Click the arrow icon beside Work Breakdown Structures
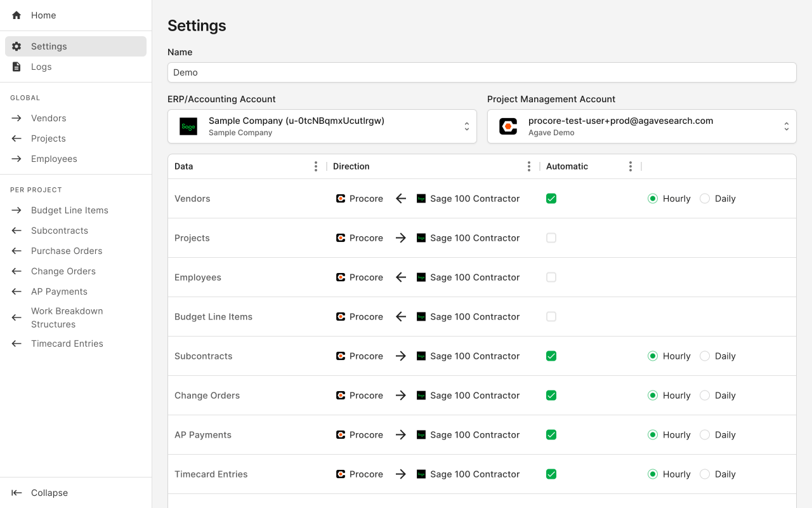 tap(16, 317)
